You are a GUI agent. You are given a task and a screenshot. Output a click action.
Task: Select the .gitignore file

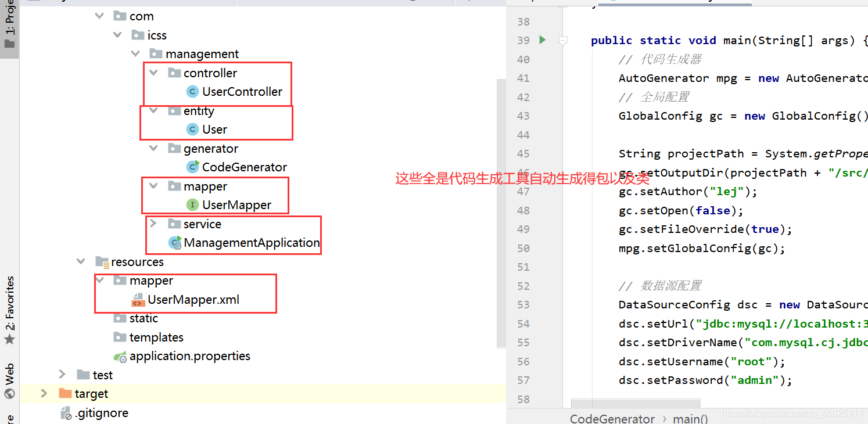pos(102,413)
